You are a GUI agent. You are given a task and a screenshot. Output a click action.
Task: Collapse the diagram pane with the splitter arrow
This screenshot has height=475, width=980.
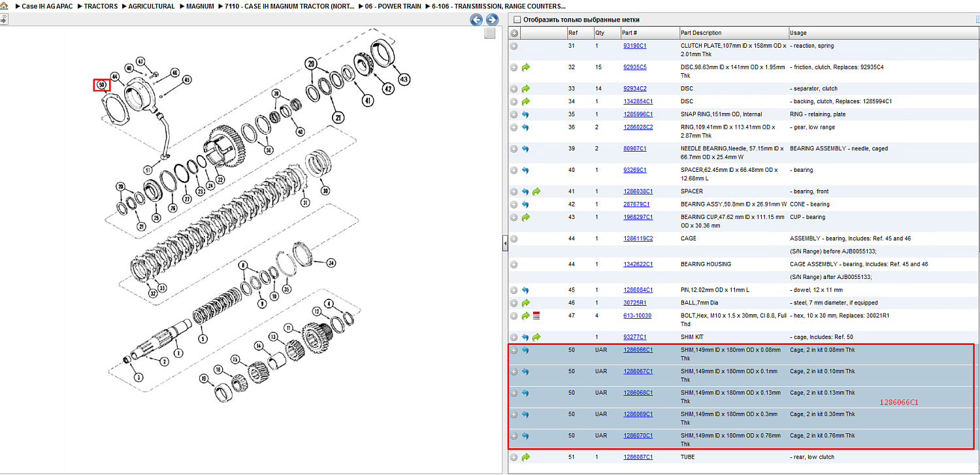click(504, 244)
